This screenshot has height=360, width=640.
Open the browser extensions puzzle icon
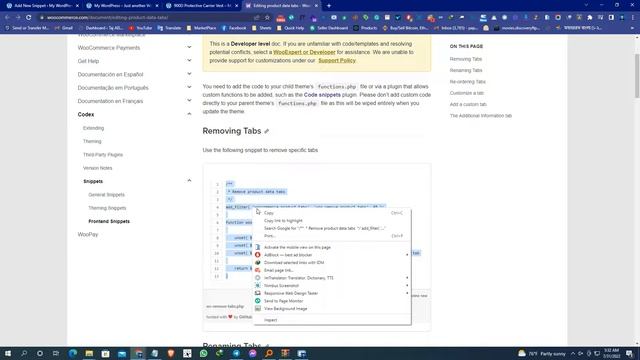click(590, 18)
